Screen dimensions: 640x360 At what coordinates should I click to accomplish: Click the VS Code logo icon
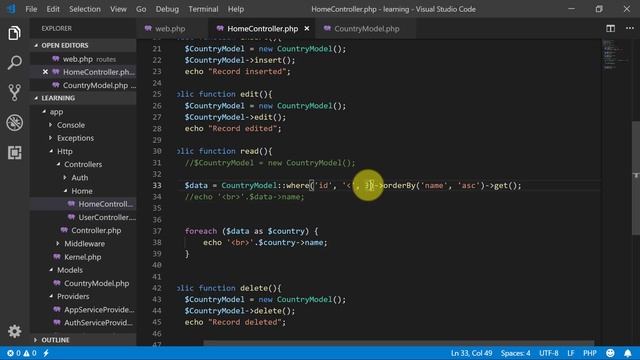pyautogui.click(x=11, y=9)
